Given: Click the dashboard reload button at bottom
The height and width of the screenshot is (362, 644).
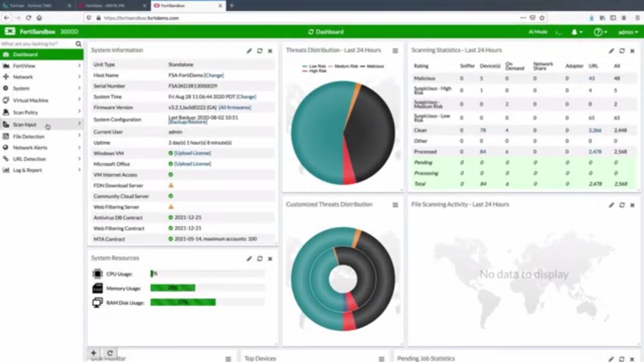Looking at the screenshot, I should coord(110,353).
